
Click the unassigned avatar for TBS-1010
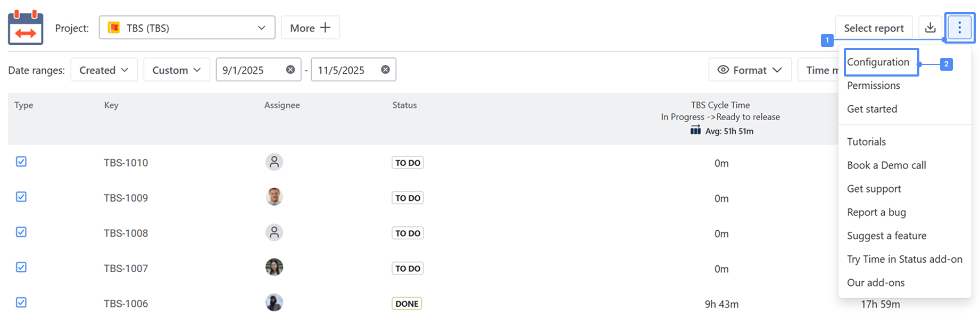pos(274,162)
